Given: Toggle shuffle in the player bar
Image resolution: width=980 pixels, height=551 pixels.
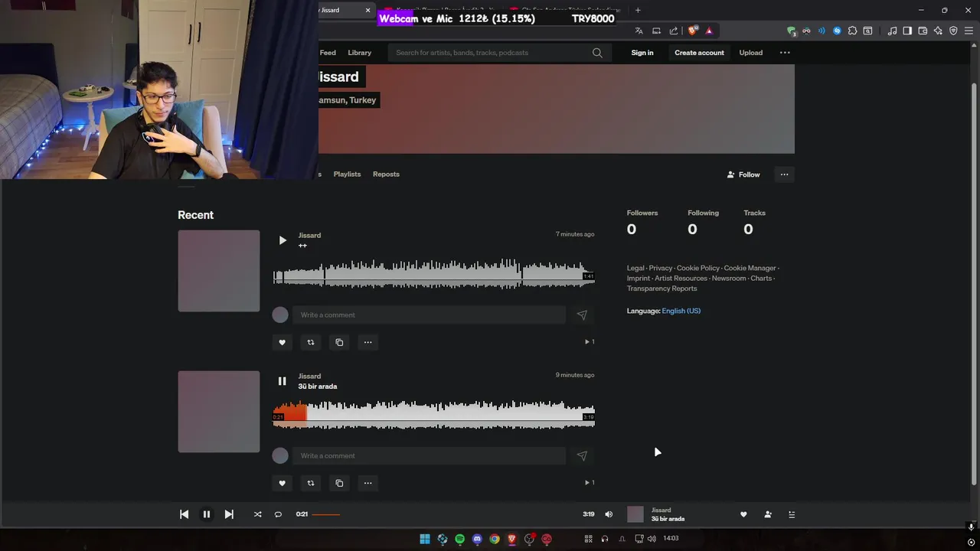Looking at the screenshot, I should pyautogui.click(x=257, y=514).
